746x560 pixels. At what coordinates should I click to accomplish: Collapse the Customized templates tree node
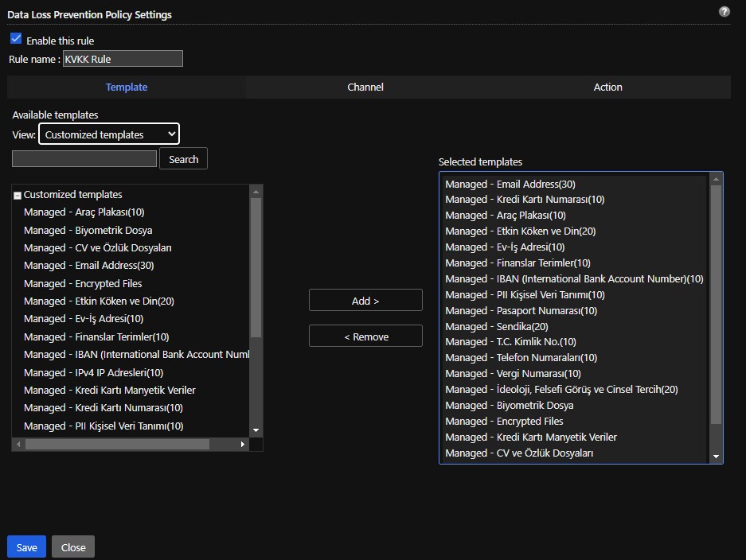18,195
